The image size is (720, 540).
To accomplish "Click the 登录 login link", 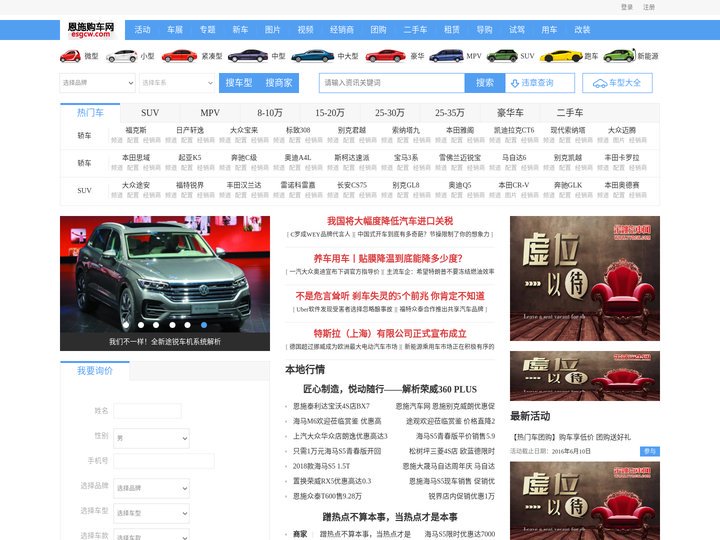I will coord(627,7).
